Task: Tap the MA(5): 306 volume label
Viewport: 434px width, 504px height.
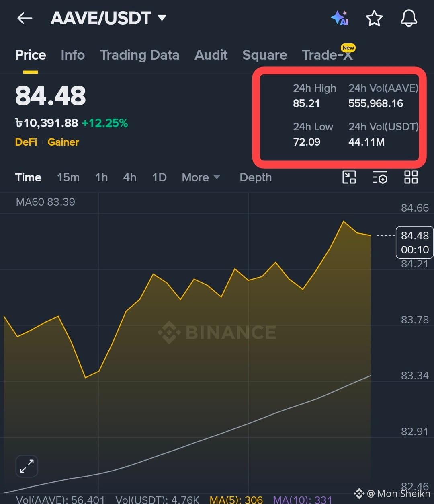Action: click(236, 500)
